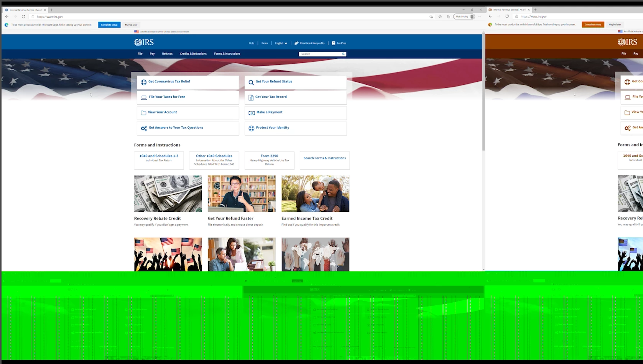Image resolution: width=643 pixels, height=364 pixels.
Task: Click the Tax Pros icon in the header
Action: (334, 43)
